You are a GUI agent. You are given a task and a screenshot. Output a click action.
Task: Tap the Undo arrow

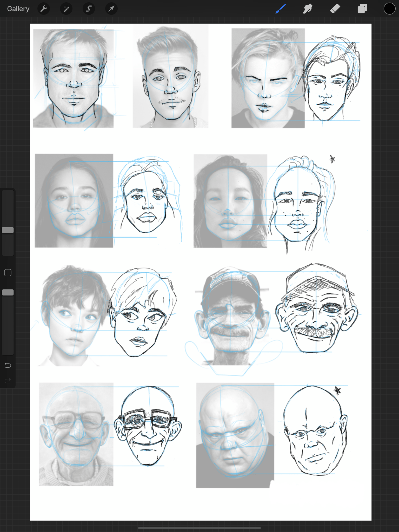pyautogui.click(x=8, y=365)
